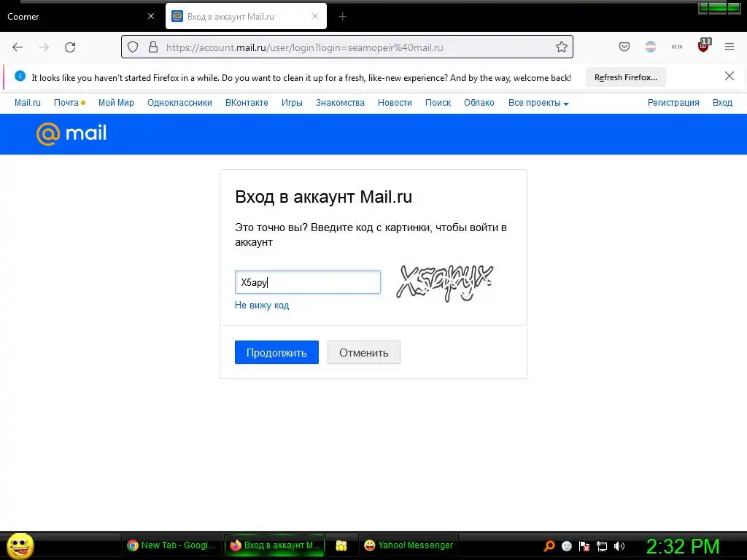
Task: Select the Firefox Mail.ru taskbar item
Action: click(x=274, y=545)
